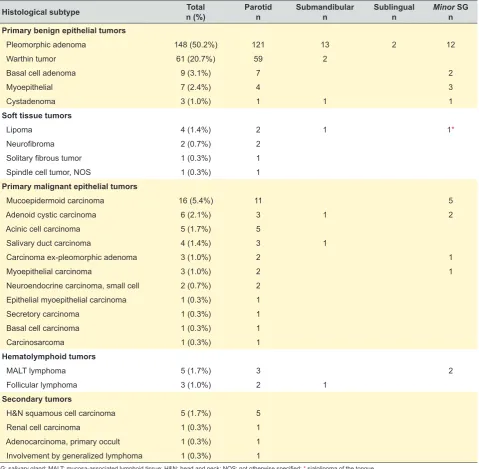Select 'Epithelial myoepithelial carcinoma' label

click(66, 300)
